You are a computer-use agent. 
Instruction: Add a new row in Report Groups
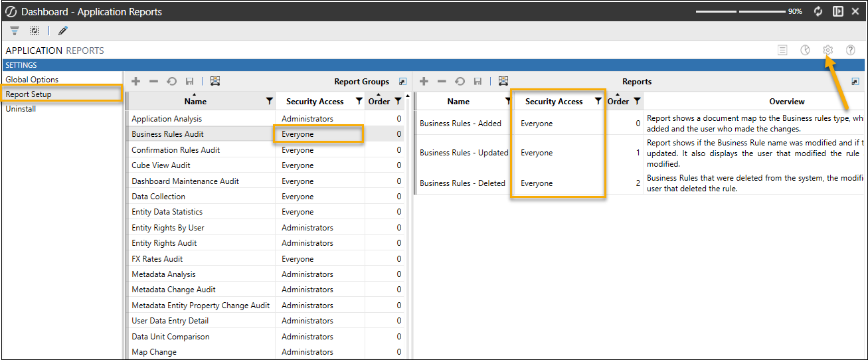pyautogui.click(x=136, y=81)
